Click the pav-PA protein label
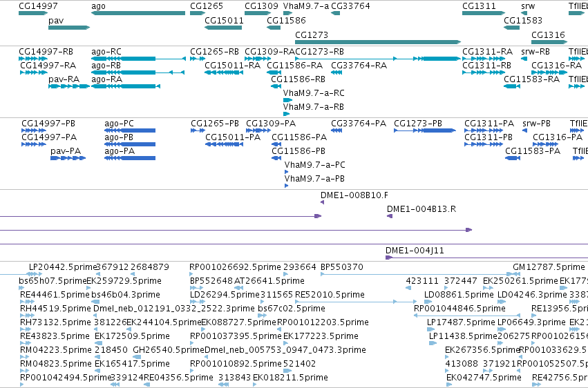Image resolution: width=588 pixels, height=388 pixels. (x=66, y=151)
